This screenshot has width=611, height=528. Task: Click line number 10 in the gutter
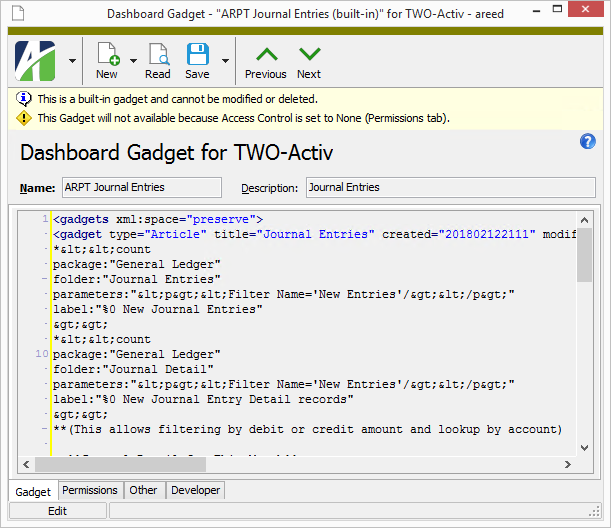click(x=42, y=354)
